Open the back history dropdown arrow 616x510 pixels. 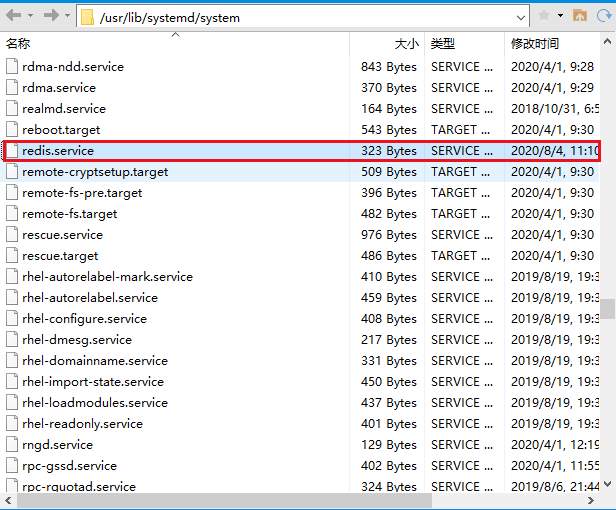tap(30, 16)
